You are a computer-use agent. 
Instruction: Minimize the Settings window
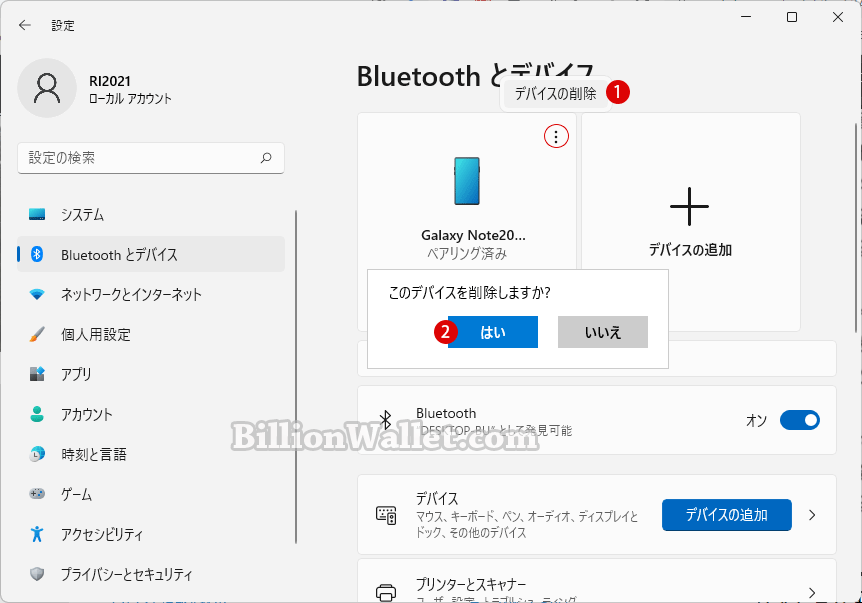pos(746,17)
